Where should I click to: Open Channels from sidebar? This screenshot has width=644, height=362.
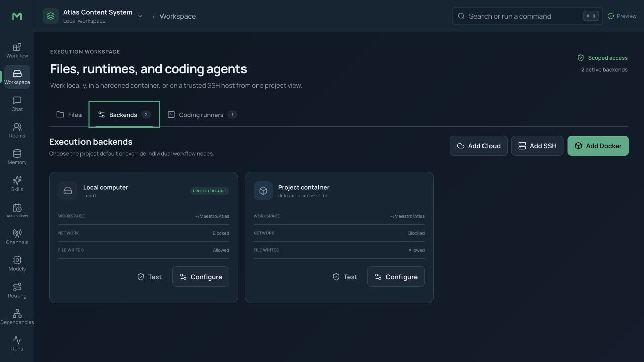click(x=17, y=237)
